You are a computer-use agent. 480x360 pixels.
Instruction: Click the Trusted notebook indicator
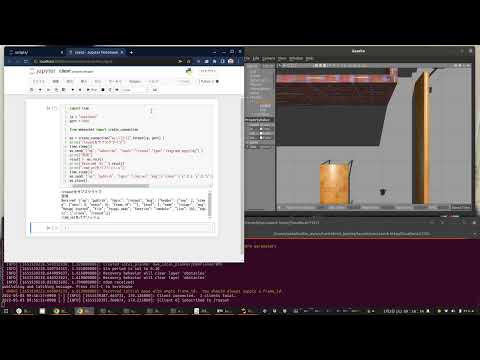(184, 81)
